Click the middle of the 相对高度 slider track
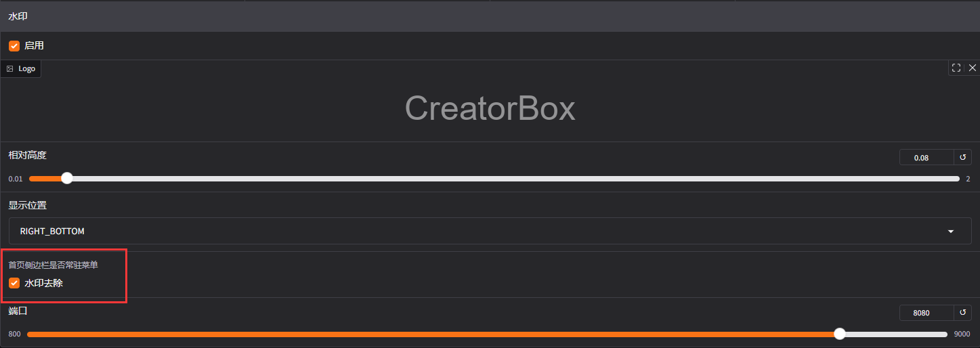Screen dimensions: 980x348 [494, 179]
